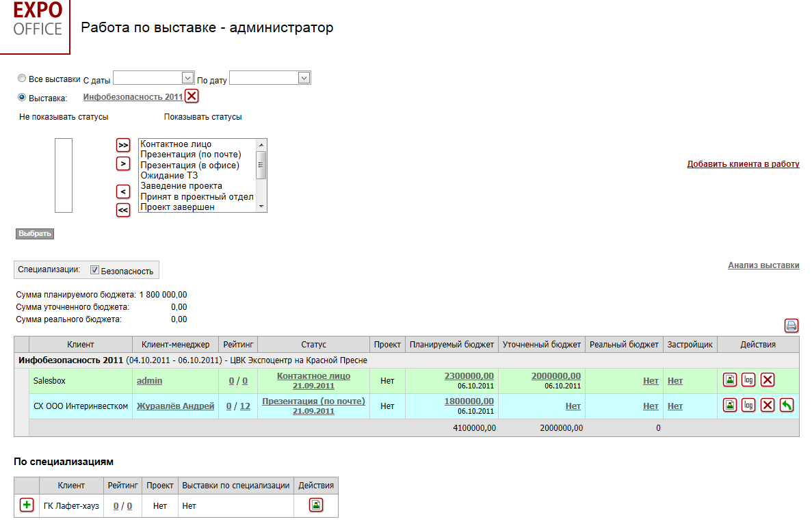Screen dimensions: 812x528
Task: Open picture icon for СХ ООО Интеринвестком
Action: (730, 406)
